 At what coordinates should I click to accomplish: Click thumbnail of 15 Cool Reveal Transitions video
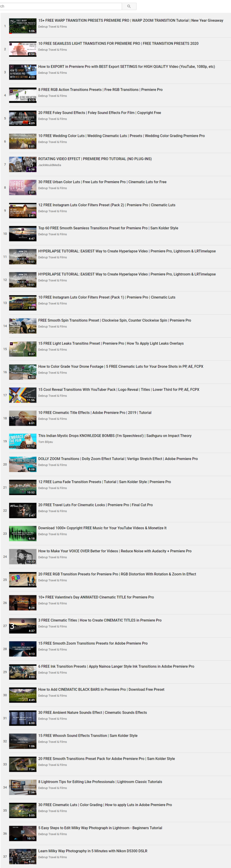coord(23,395)
